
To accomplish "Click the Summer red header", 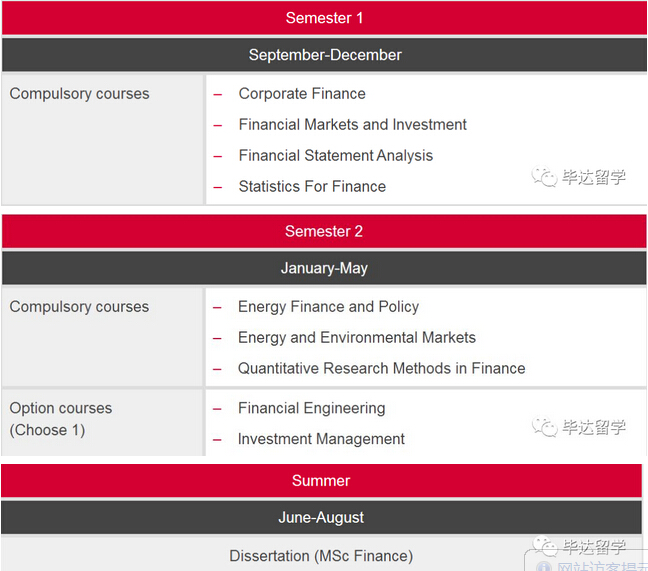I will 321,481.
